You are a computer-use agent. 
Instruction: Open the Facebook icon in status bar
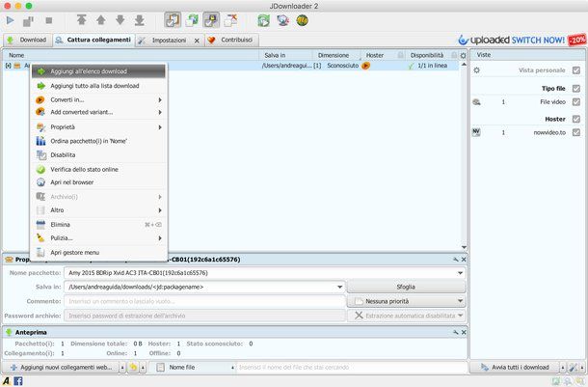[18, 381]
